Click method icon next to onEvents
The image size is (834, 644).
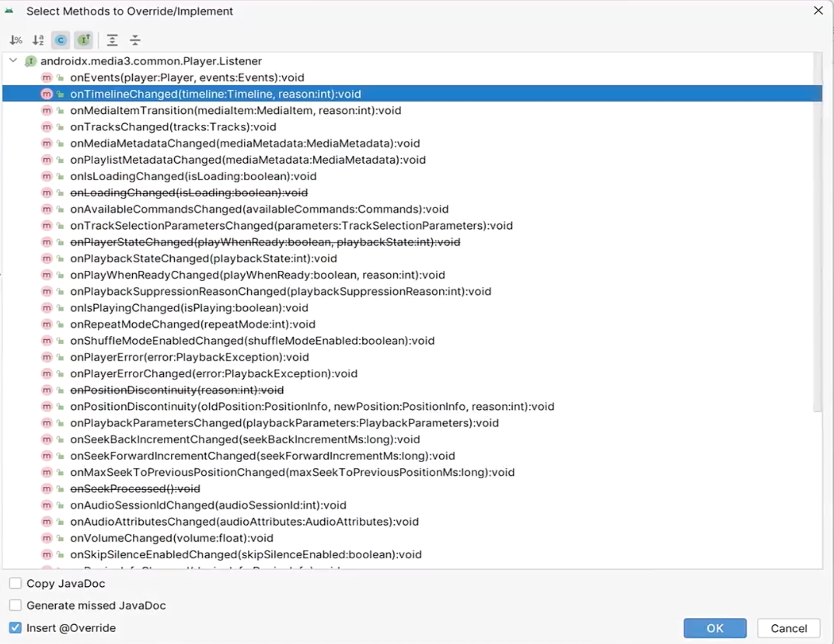click(x=46, y=77)
